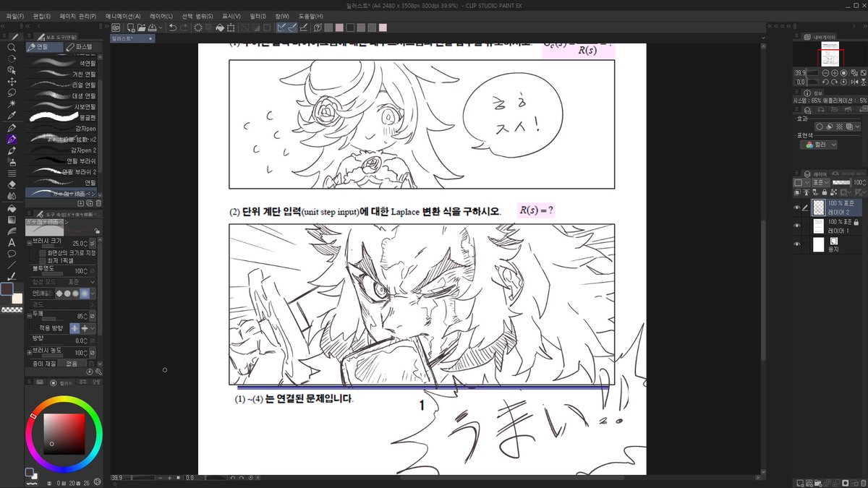Click the color wheel saturation square
The height and width of the screenshot is (488, 868).
[x=64, y=434]
